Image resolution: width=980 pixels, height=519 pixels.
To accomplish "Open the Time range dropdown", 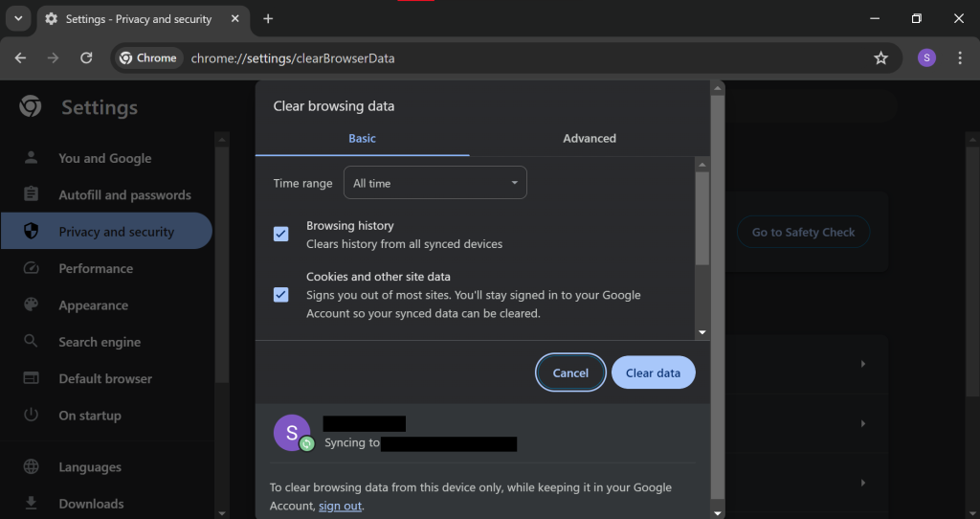I will tap(434, 183).
